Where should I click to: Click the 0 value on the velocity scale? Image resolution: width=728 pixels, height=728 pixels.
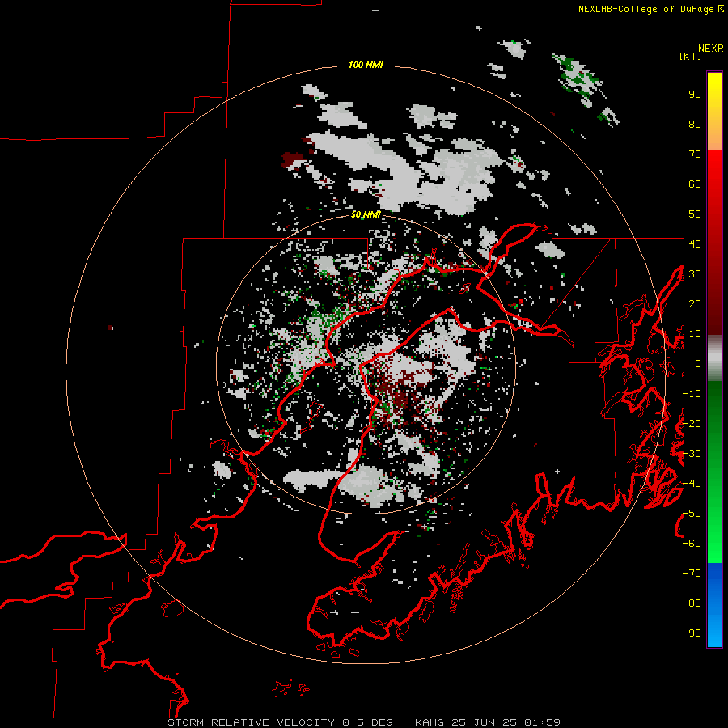(x=698, y=363)
